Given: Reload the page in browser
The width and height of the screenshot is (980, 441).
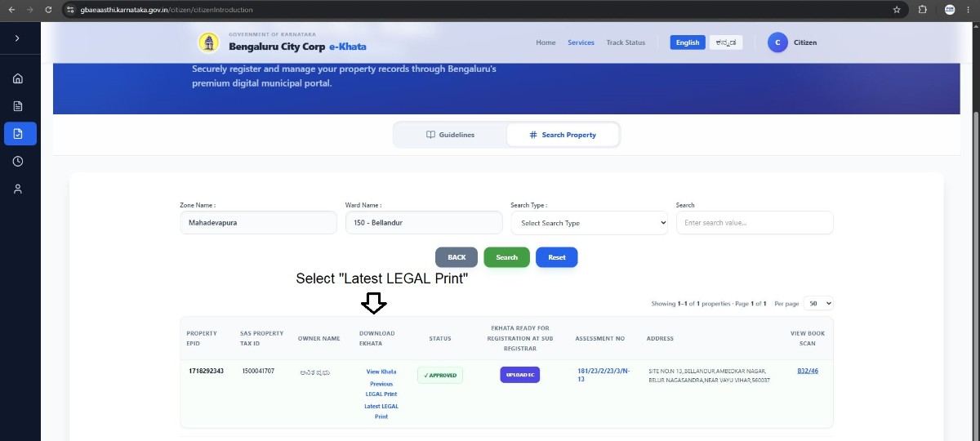Looking at the screenshot, I should click(48, 10).
